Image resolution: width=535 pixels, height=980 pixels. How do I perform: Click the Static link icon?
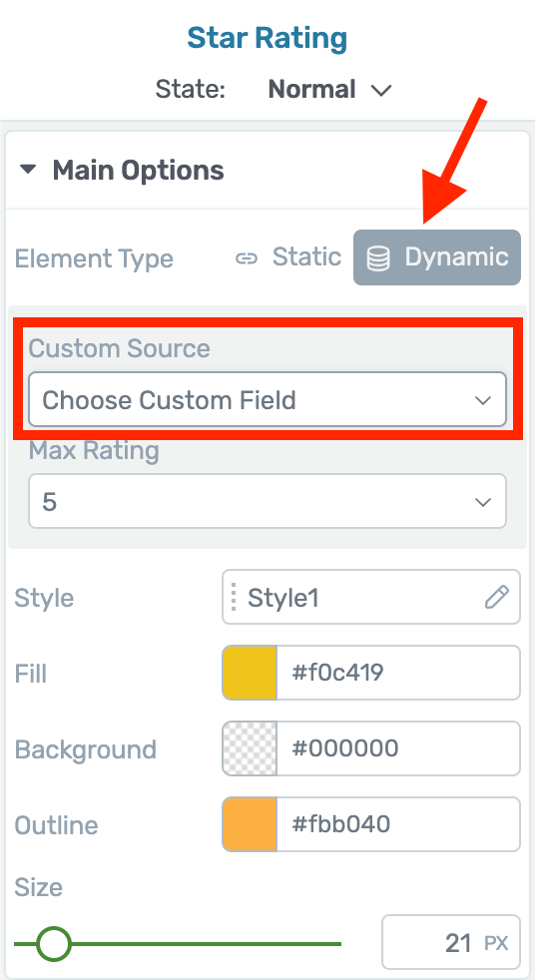[247, 258]
